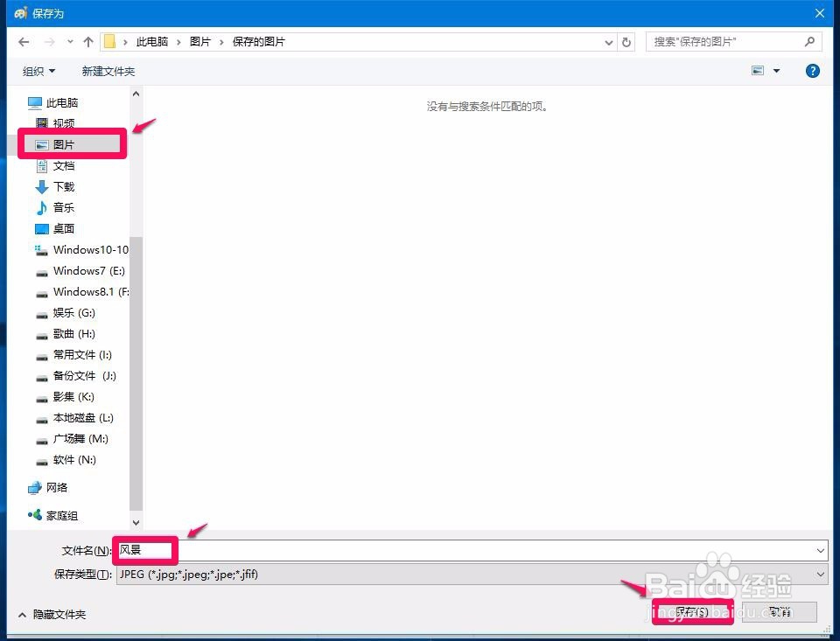Select the 常用文件 (I:) drive

tap(82, 354)
